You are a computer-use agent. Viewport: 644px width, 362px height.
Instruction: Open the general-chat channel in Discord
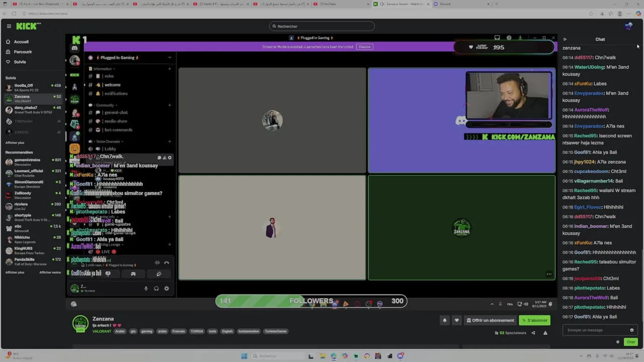116,113
